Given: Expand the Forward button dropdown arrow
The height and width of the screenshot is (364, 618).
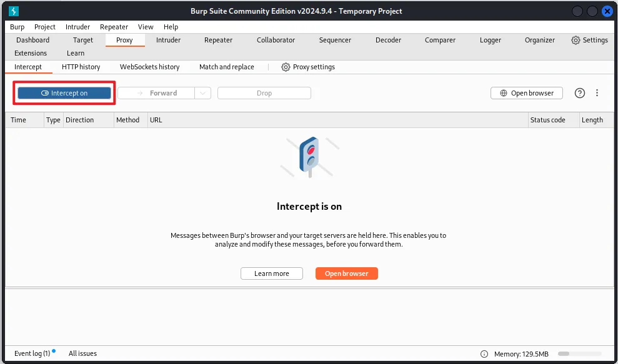Looking at the screenshot, I should tap(202, 93).
